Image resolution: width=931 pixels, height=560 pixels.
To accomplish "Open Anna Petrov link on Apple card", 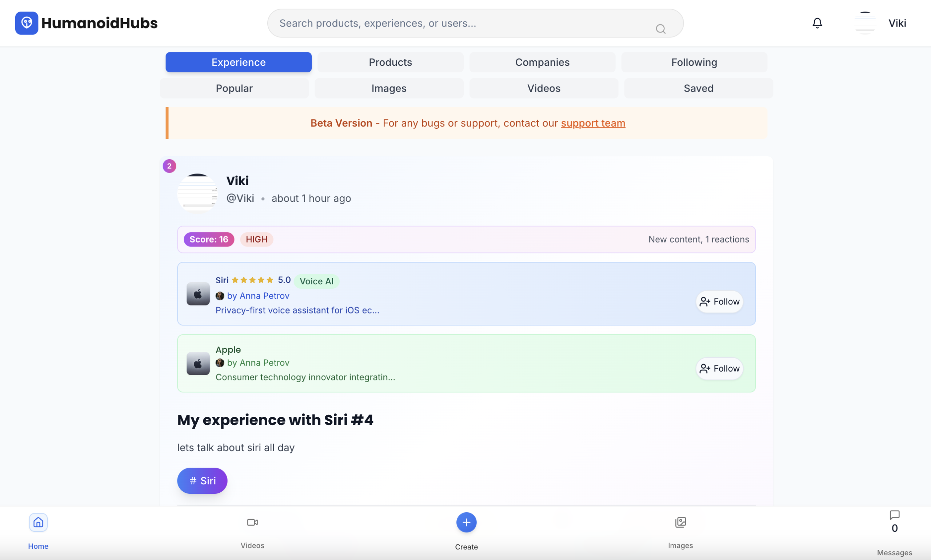I will 258,363.
